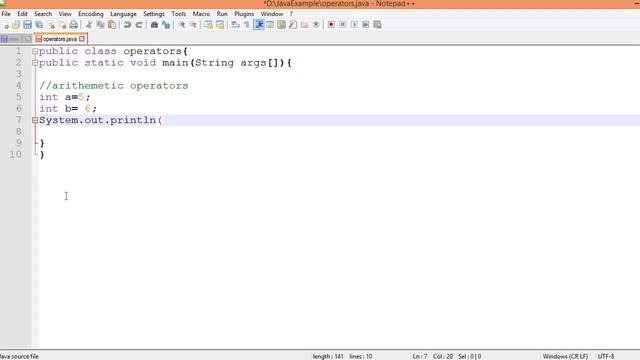
Task: Close the current document with the Close icon
Action: (x=51, y=25)
